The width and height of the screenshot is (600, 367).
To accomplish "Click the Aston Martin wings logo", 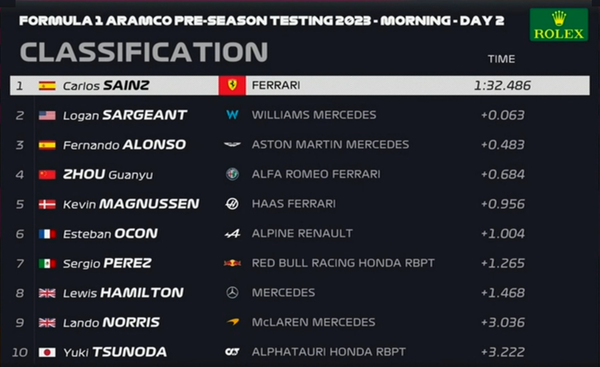I will 232,144.
